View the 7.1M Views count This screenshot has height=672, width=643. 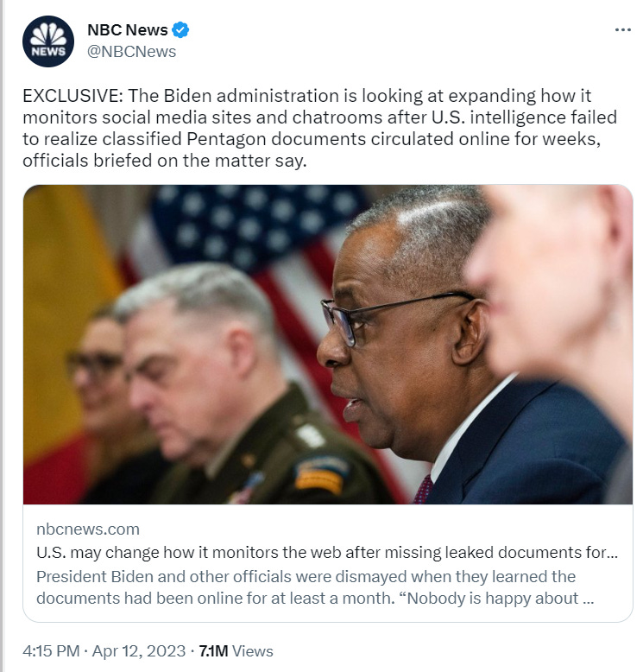pyautogui.click(x=236, y=651)
